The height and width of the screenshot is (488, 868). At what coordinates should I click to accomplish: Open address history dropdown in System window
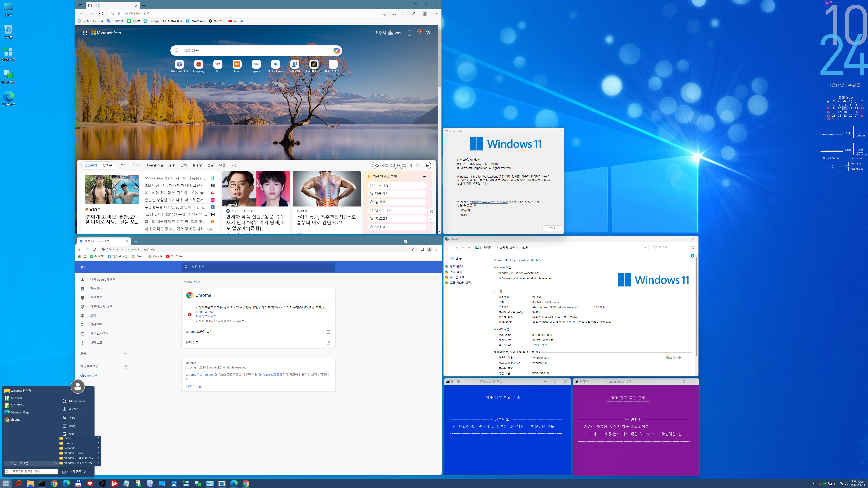637,248
